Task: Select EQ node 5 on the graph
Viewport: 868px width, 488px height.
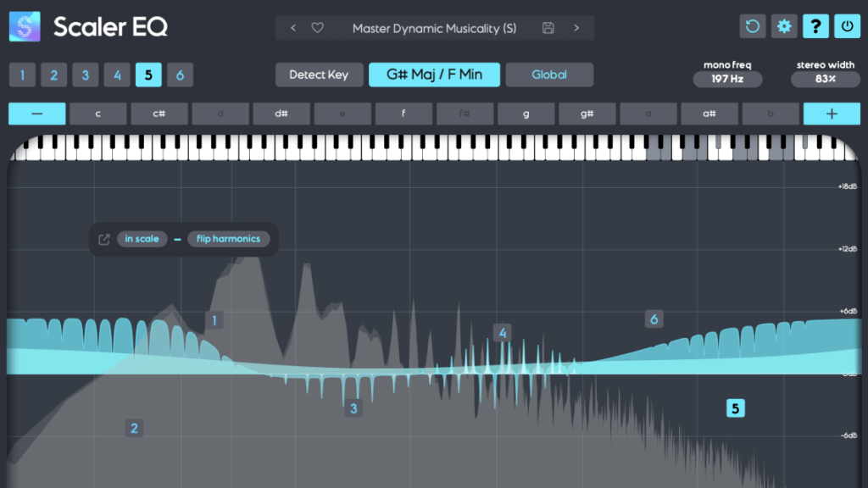Action: point(736,408)
